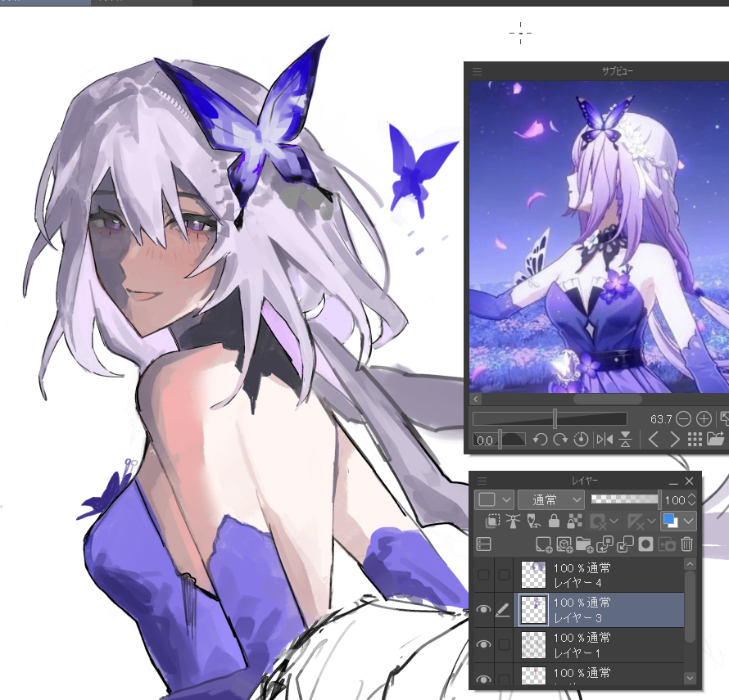Add a layer mask to レイヤー 3
729x700 pixels.
coord(645,543)
